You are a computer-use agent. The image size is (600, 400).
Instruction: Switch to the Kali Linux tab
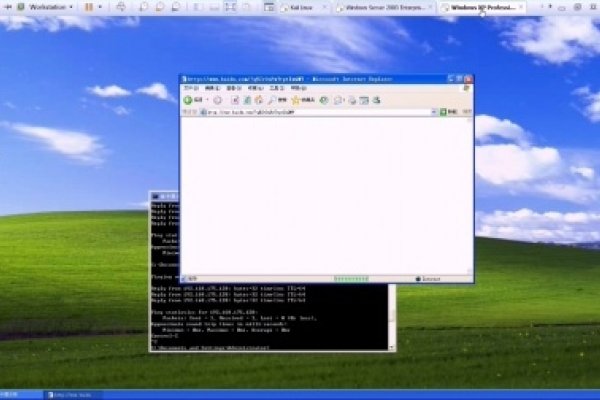[x=301, y=7]
